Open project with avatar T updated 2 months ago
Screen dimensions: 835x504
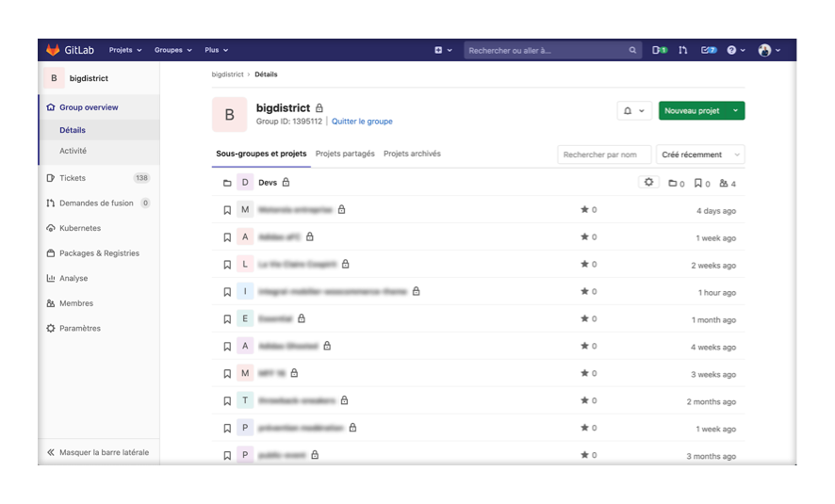pos(297,400)
